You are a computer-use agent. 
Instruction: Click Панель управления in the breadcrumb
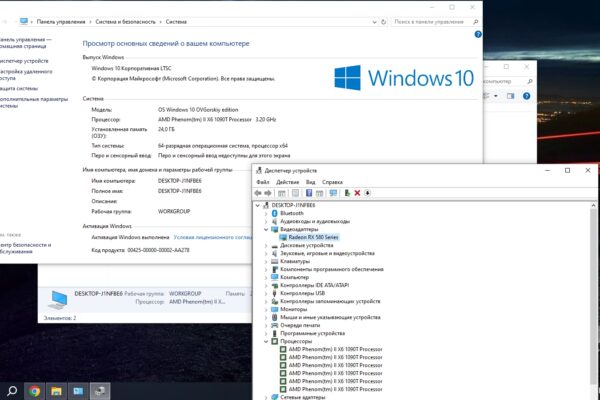[61, 22]
